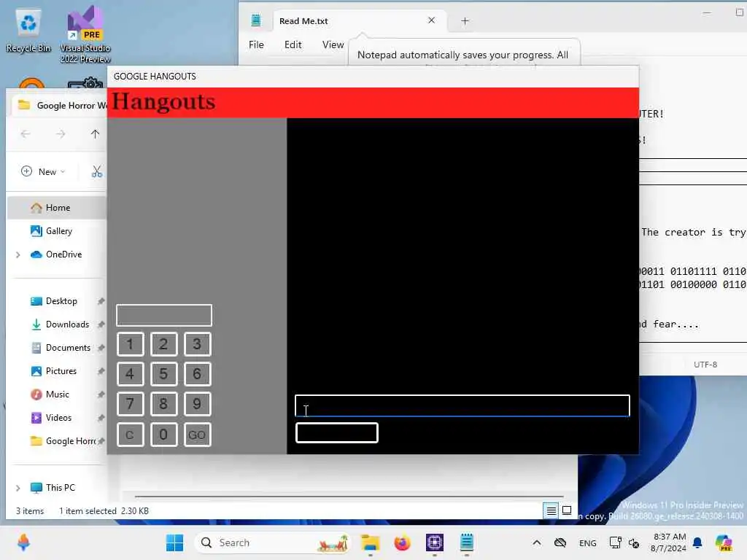Click the small white-bordered box below chat input
Image resolution: width=747 pixels, height=560 pixels.
(337, 433)
